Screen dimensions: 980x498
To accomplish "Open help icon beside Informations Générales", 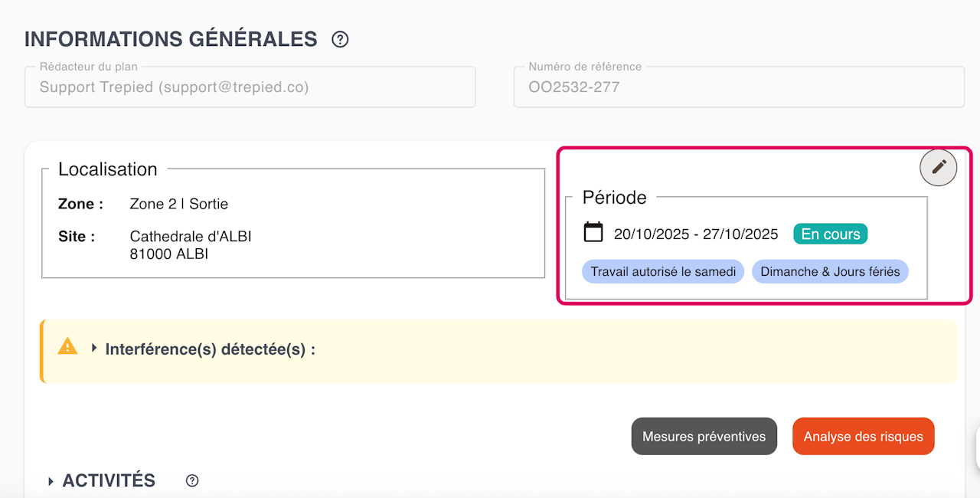I will click(x=340, y=40).
